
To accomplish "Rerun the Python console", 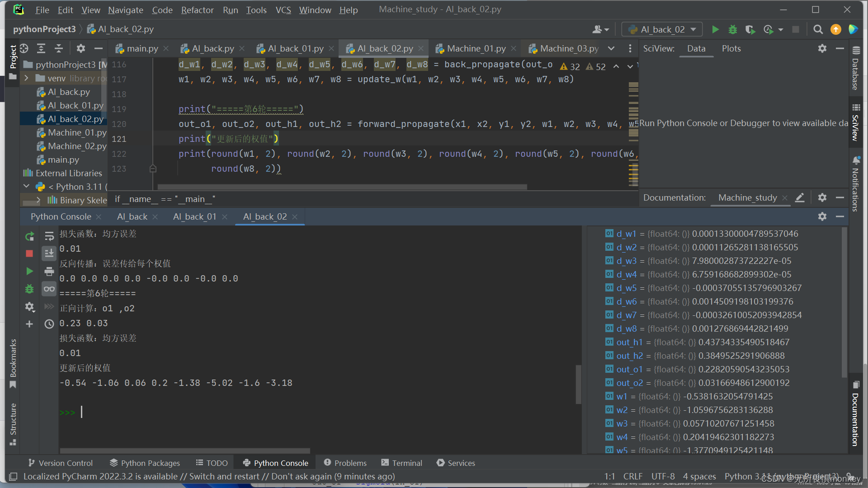I will point(29,236).
